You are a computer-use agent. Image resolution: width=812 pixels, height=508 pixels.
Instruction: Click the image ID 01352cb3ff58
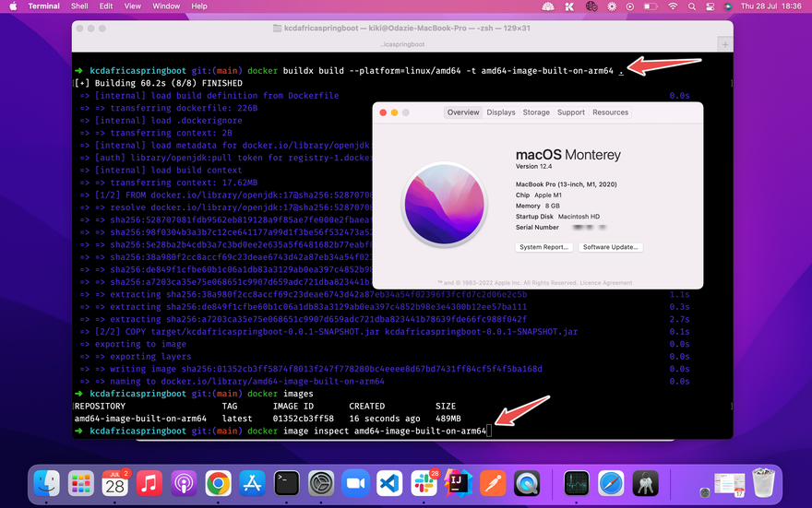[x=303, y=419]
